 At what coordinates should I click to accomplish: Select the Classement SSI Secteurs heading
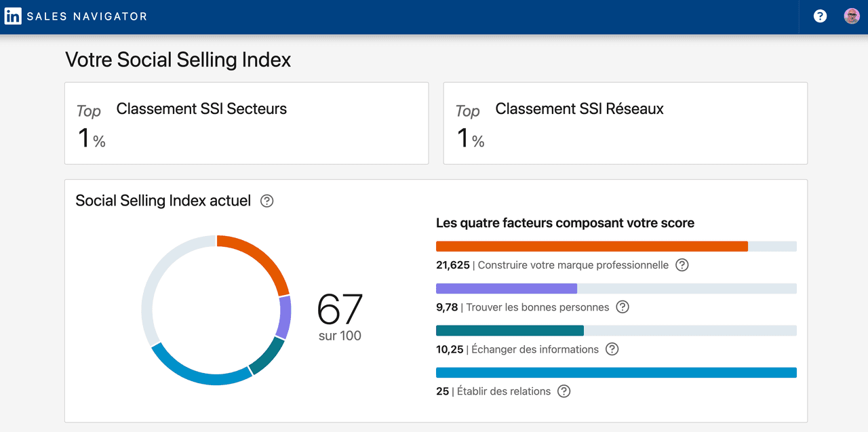click(x=201, y=109)
